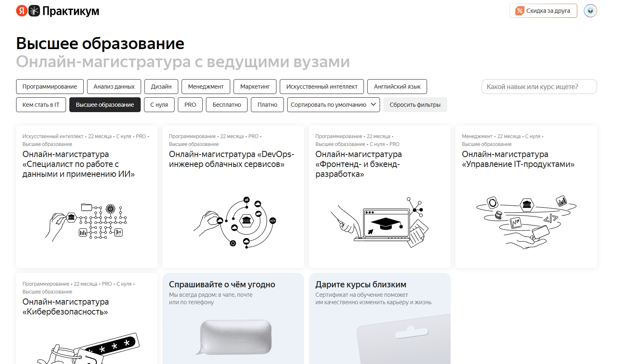The image size is (621, 364).
Task: Select the Кем стать в IT filter
Action: tap(41, 105)
